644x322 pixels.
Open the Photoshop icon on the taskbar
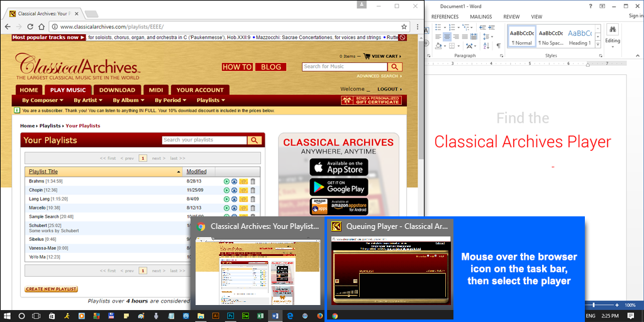click(x=231, y=316)
